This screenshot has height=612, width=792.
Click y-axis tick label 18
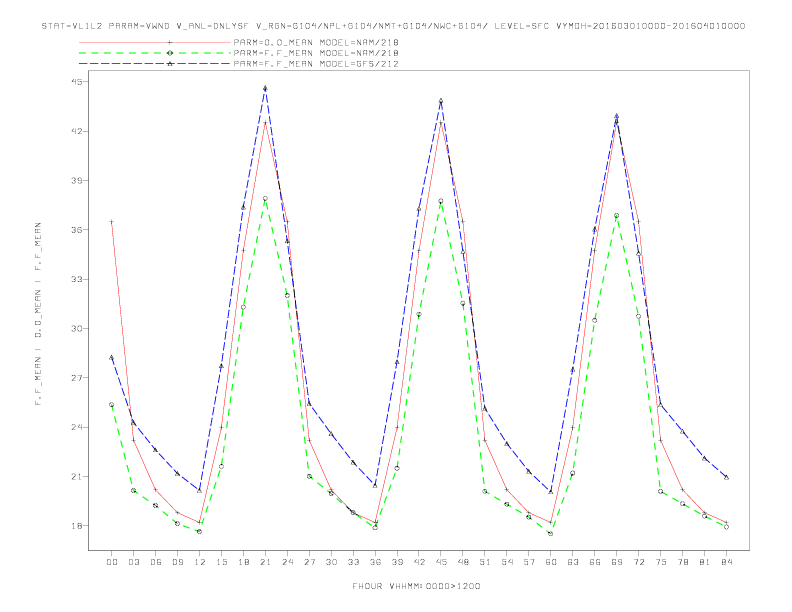pos(76,526)
